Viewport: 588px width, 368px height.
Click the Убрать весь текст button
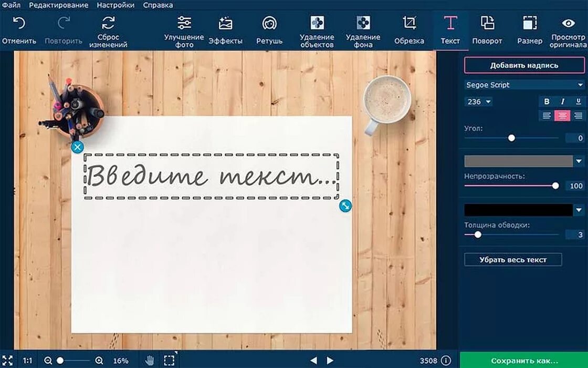coord(513,260)
